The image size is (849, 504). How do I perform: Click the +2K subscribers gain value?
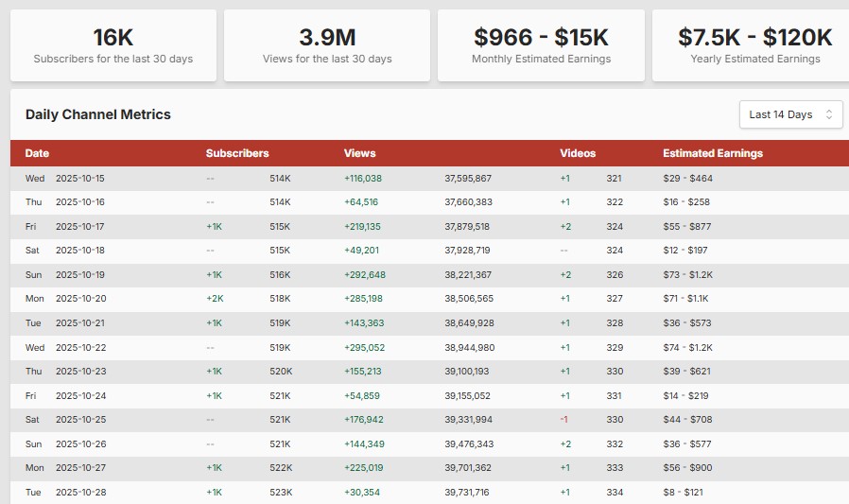pyautogui.click(x=214, y=299)
